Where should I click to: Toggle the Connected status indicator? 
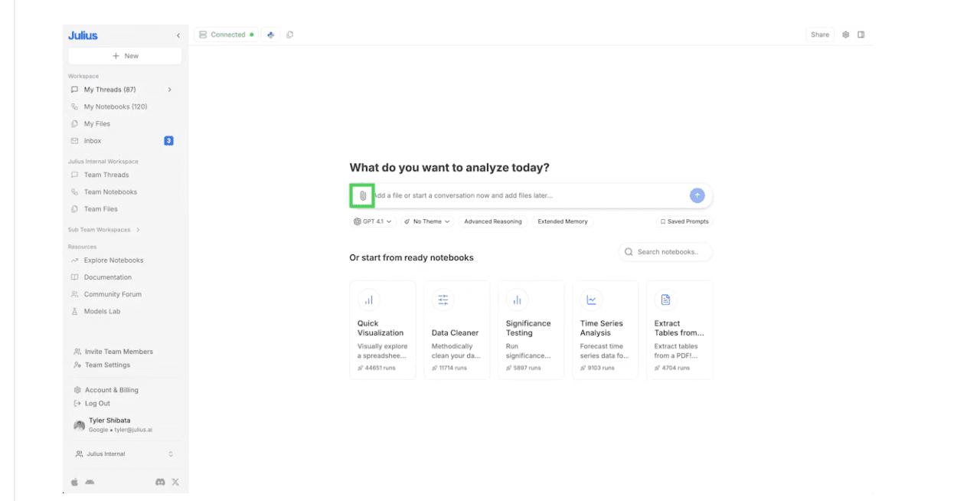click(x=226, y=34)
